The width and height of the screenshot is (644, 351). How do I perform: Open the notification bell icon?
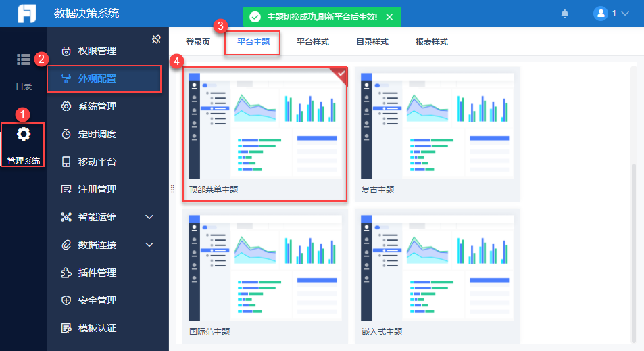565,14
